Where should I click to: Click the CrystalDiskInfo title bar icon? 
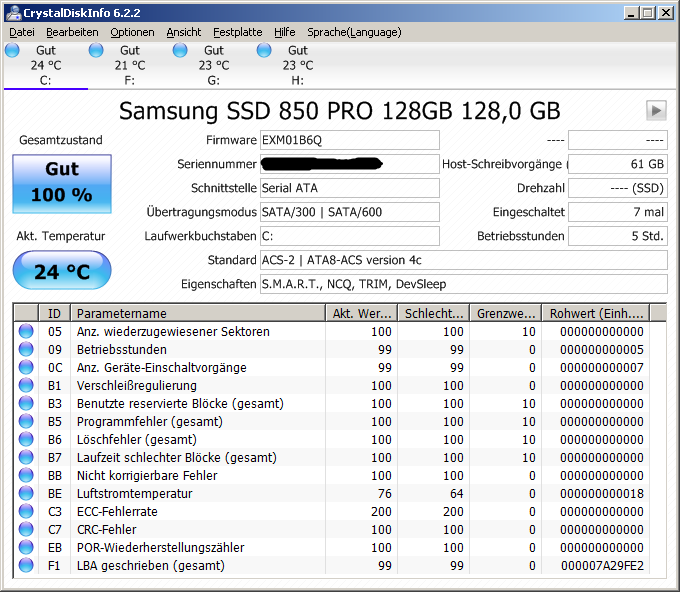(13, 13)
